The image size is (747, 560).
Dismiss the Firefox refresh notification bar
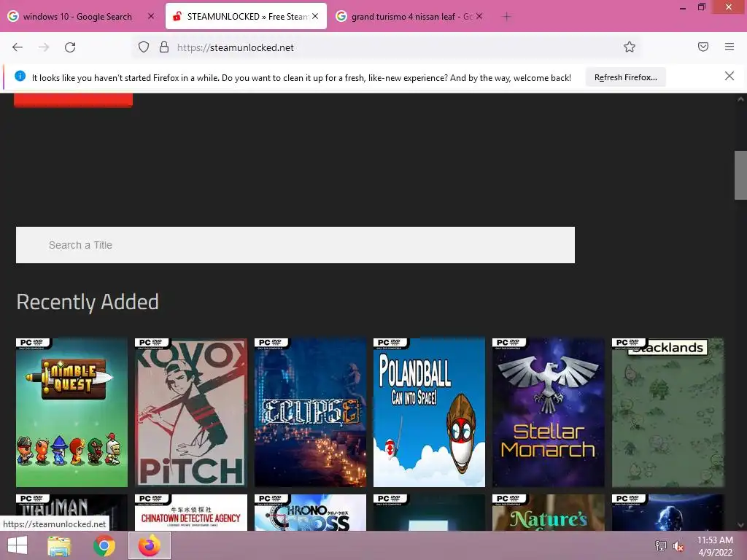[x=729, y=76]
